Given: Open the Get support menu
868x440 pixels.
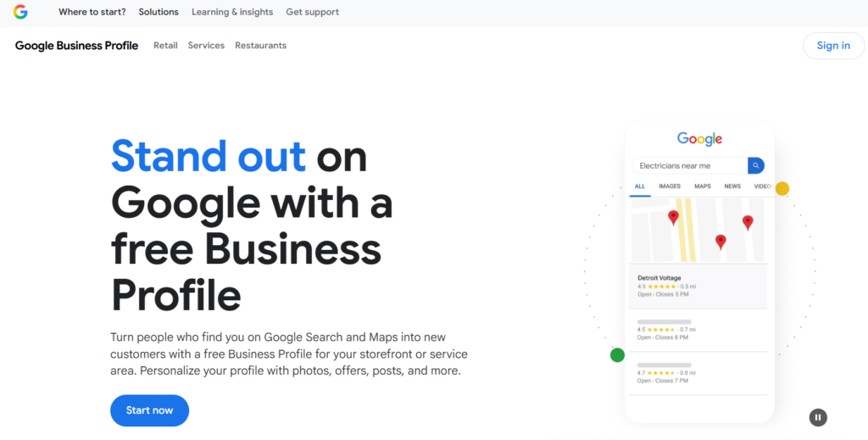Looking at the screenshot, I should click(x=312, y=12).
